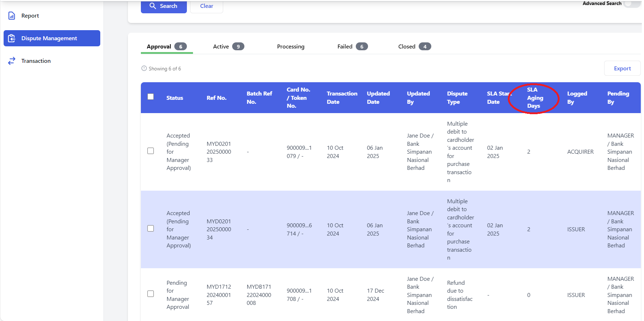
Task: Select checkbox for MYD020120250000 33 row
Action: pos(151,151)
